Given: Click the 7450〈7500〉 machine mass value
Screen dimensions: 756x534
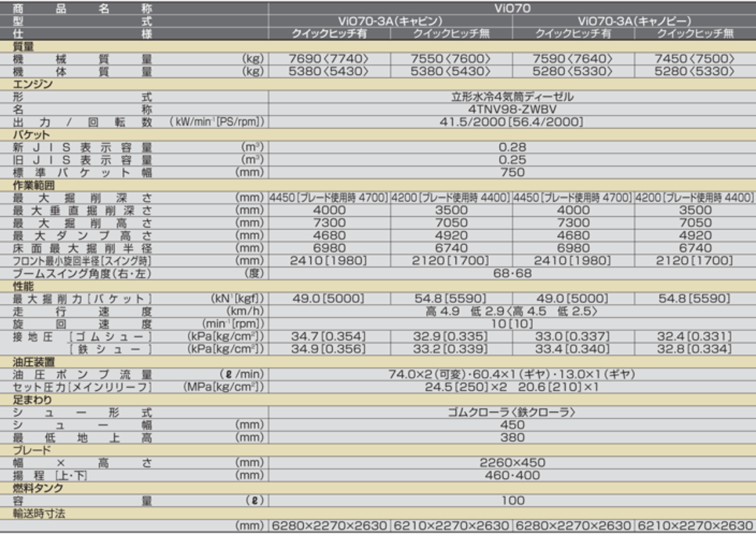Looking at the screenshot, I should (x=695, y=59).
